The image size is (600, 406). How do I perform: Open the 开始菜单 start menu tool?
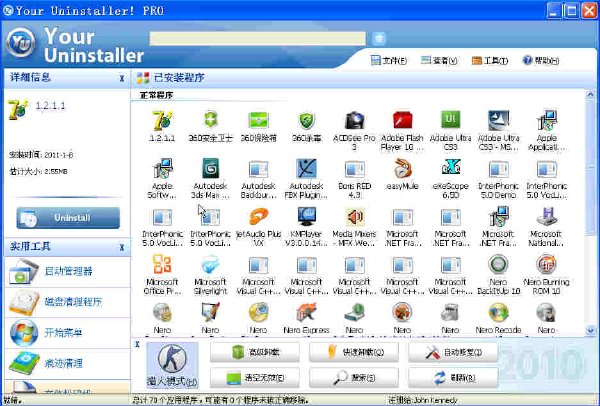[67, 333]
